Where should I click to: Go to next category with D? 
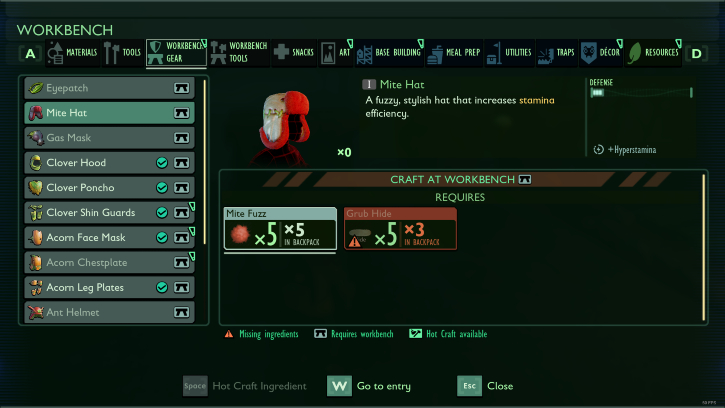click(x=696, y=54)
